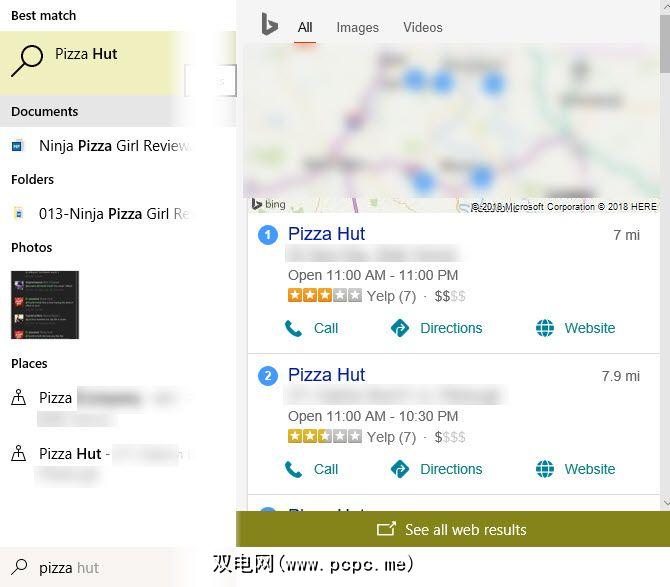Image resolution: width=670 pixels, height=587 pixels.
Task: Click the folder icon for 013-Ninja Pizza Girl
Action: pyautogui.click(x=18, y=213)
